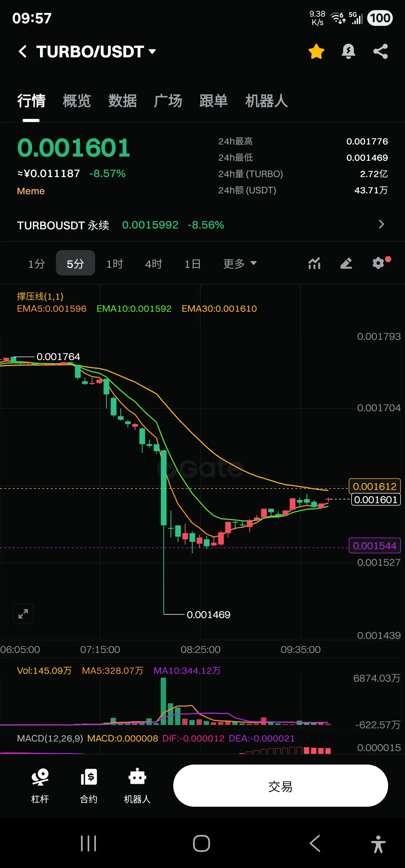Screen dimensions: 405x868
Task: Open 机器人 trading bot in bottom bar
Action: (137, 786)
